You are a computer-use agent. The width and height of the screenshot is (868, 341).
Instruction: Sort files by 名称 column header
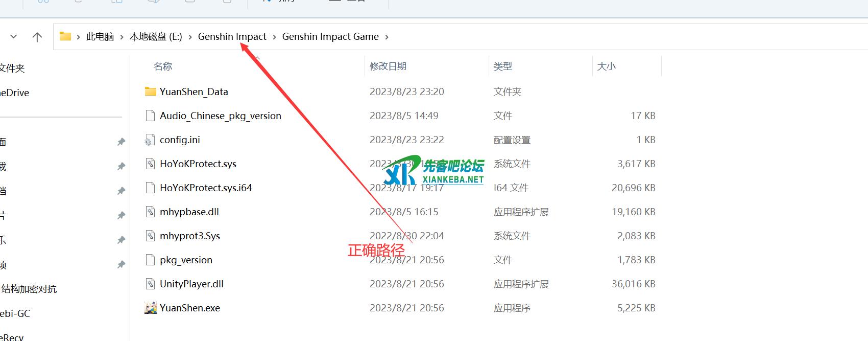(163, 66)
